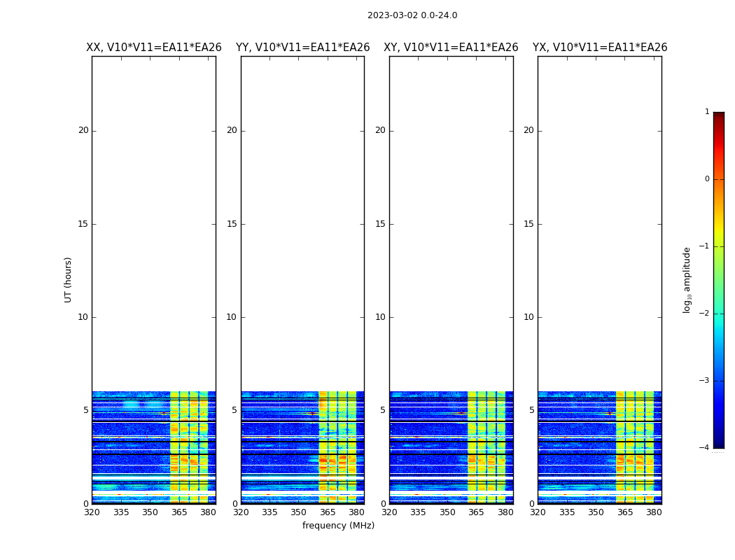Click the date heading 2023-03-02 0.0-24.0
Viewport: 735px width, 560px height.
412,15
